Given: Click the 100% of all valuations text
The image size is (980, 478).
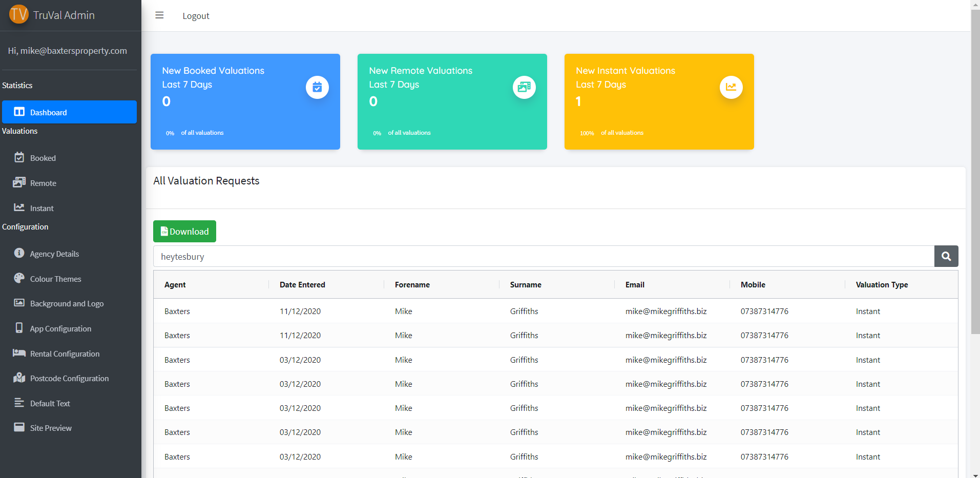Looking at the screenshot, I should (x=612, y=133).
